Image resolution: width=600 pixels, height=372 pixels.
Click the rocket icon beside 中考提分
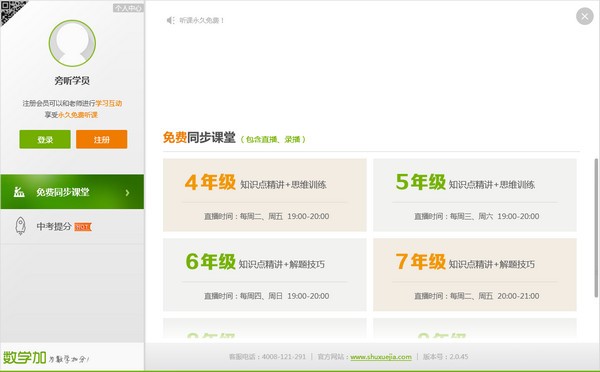pyautogui.click(x=20, y=226)
